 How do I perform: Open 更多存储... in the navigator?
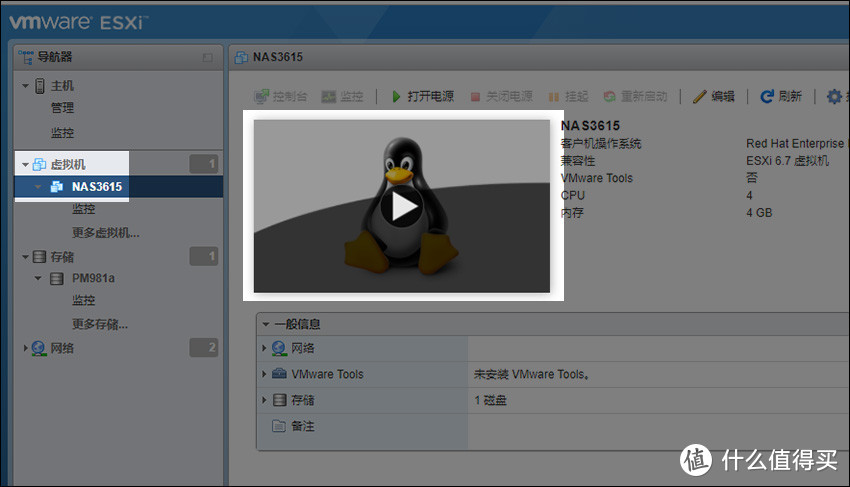click(x=99, y=324)
